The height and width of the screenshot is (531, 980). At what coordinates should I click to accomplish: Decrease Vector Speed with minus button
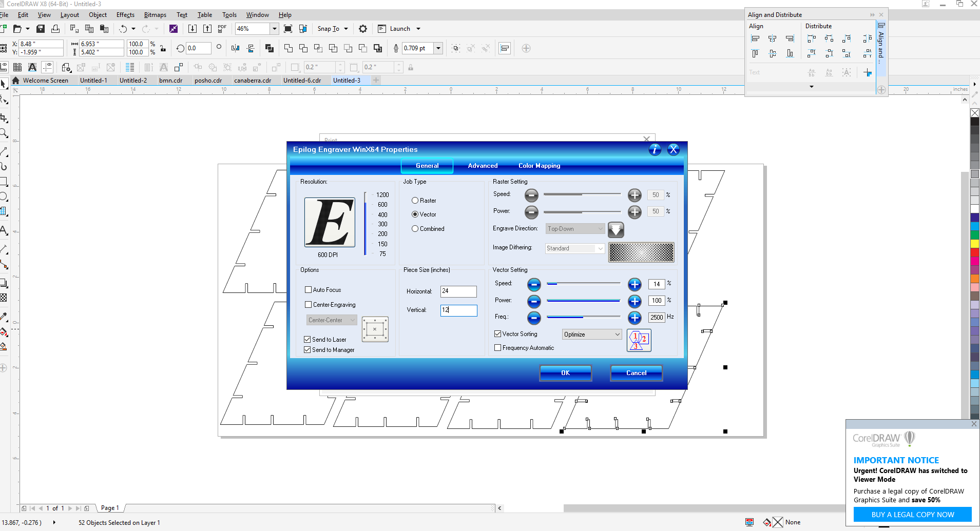(x=534, y=284)
